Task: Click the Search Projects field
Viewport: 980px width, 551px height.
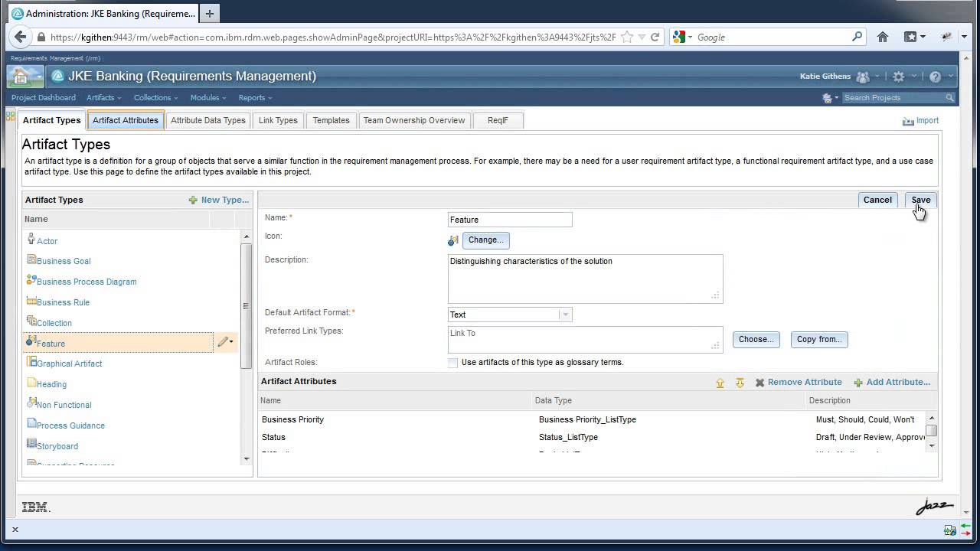Action: click(x=893, y=98)
